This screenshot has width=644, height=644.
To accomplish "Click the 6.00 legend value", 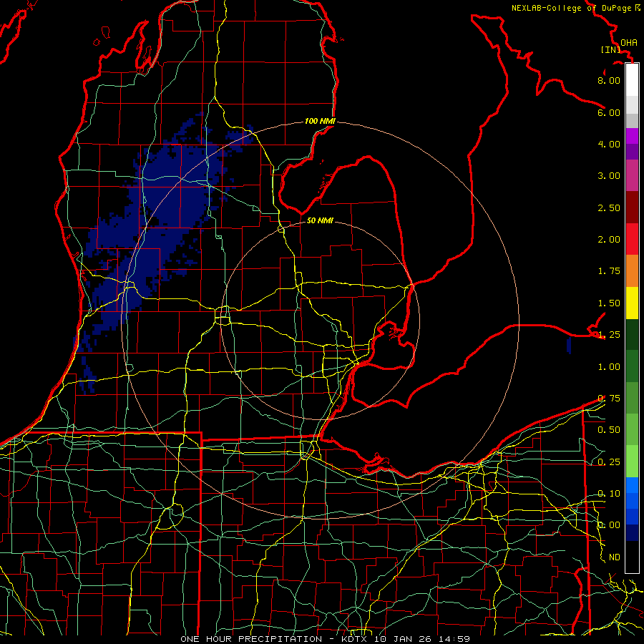I will 609,112.
